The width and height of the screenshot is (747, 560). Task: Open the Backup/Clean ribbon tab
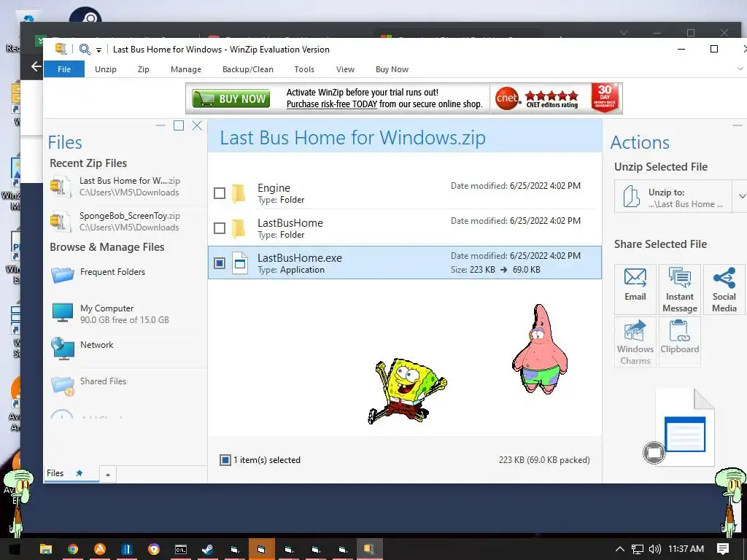(248, 69)
